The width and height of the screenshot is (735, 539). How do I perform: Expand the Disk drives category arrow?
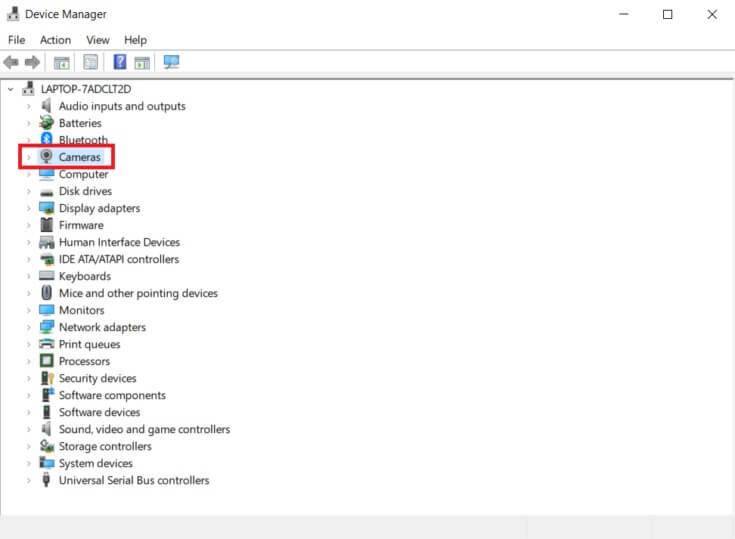pyautogui.click(x=29, y=191)
